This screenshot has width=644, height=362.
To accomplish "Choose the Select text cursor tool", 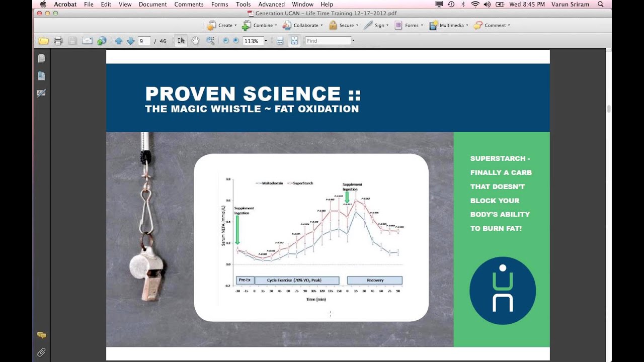I will coord(181,41).
